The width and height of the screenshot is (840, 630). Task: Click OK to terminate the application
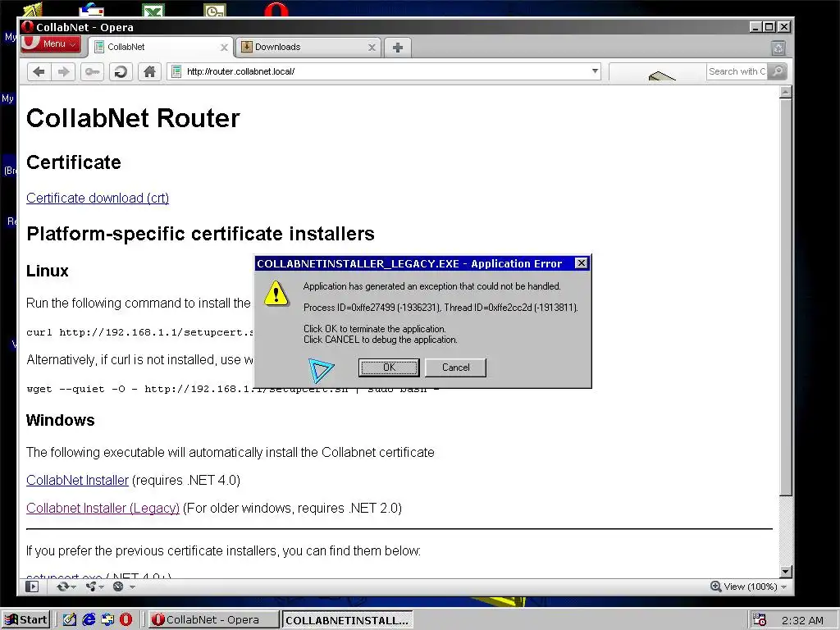point(389,367)
